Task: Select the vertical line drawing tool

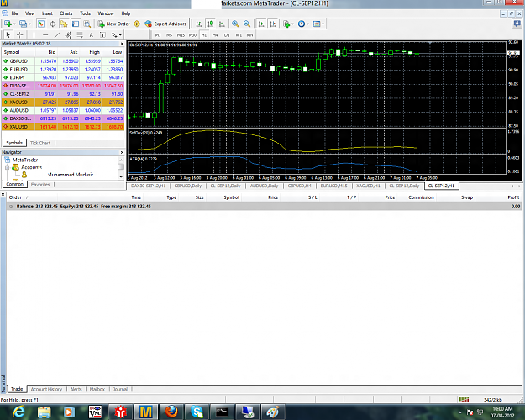Action: click(34, 34)
